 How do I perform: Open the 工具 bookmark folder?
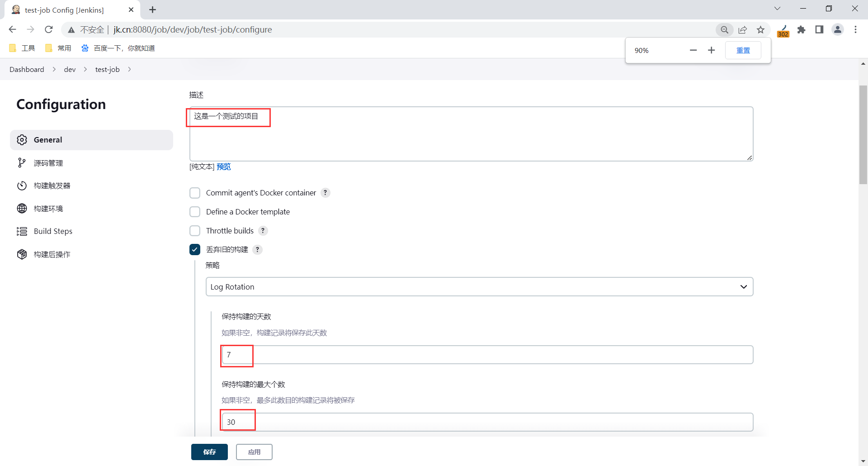tap(22, 48)
